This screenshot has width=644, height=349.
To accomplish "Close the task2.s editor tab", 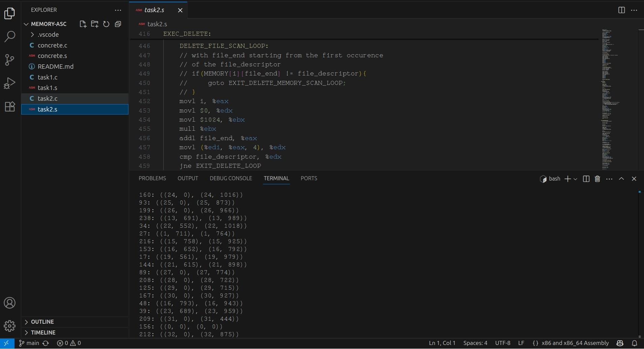I will tap(180, 10).
